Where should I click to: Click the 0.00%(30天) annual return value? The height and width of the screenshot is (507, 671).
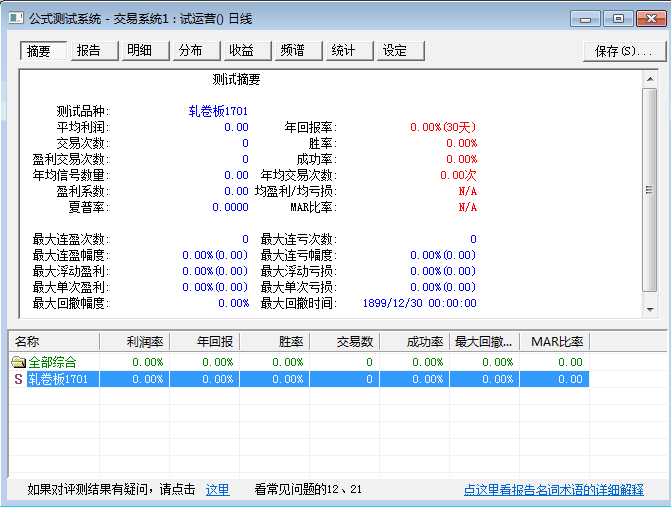click(x=443, y=127)
